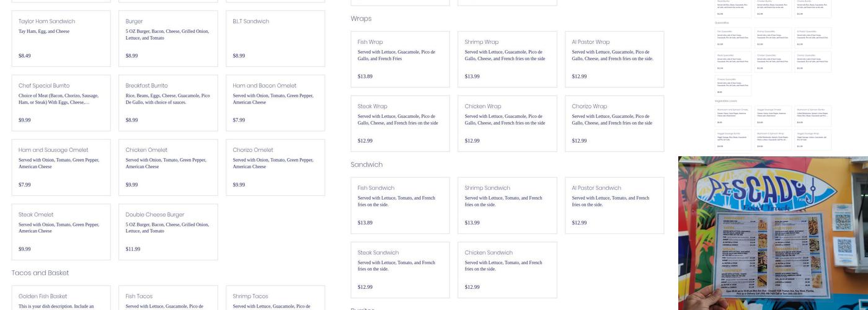Click the Tacos and Basket heading
868x310 pixels.
pyautogui.click(x=40, y=273)
